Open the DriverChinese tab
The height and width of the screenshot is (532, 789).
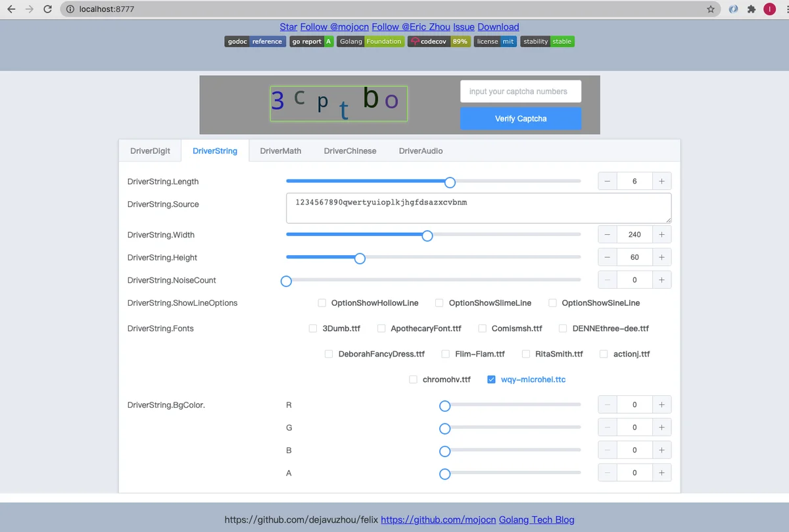point(350,151)
